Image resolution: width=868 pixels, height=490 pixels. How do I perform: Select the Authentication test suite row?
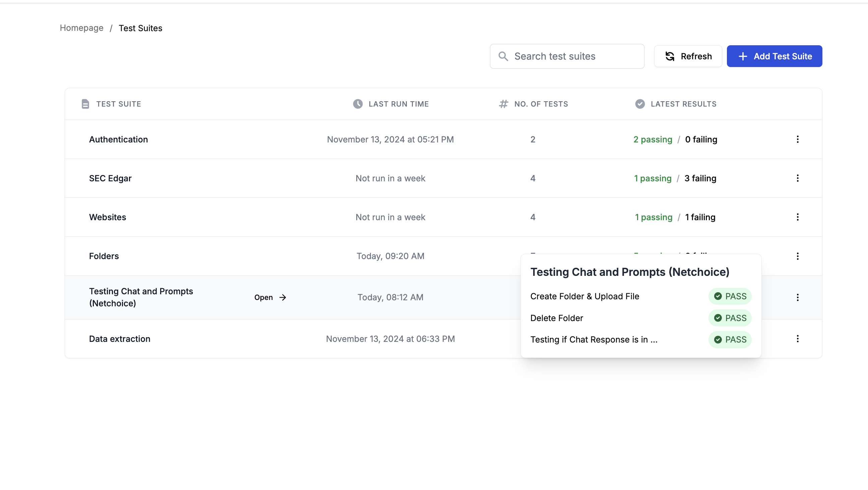(x=118, y=139)
